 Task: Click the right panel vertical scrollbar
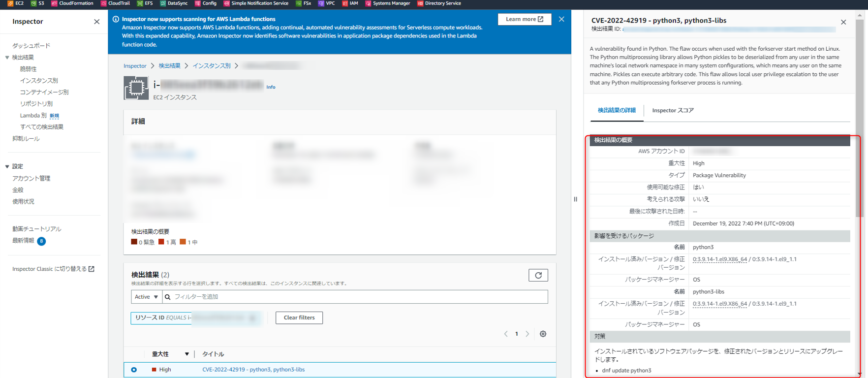click(x=860, y=118)
